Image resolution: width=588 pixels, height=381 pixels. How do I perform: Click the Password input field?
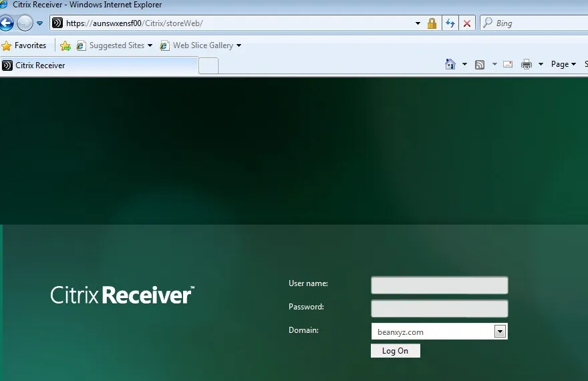(440, 309)
